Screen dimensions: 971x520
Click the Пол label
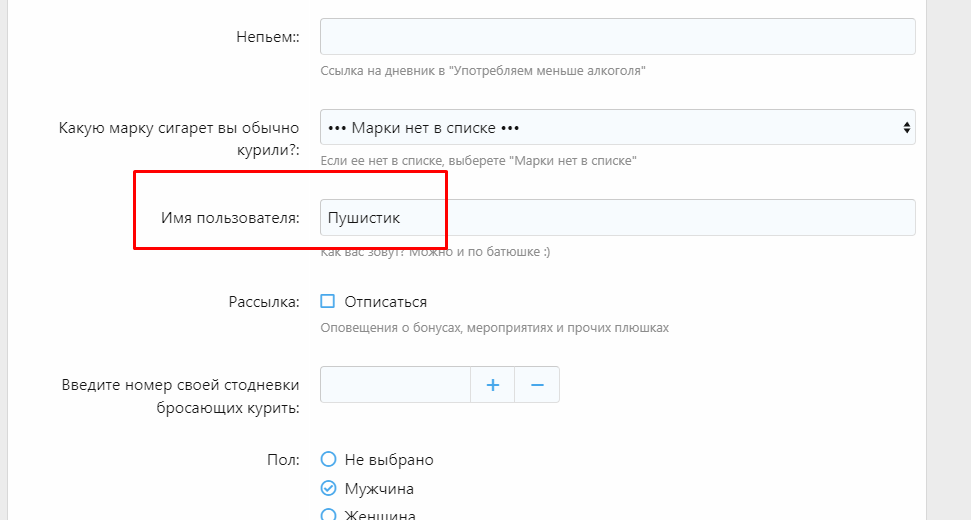pos(285,460)
